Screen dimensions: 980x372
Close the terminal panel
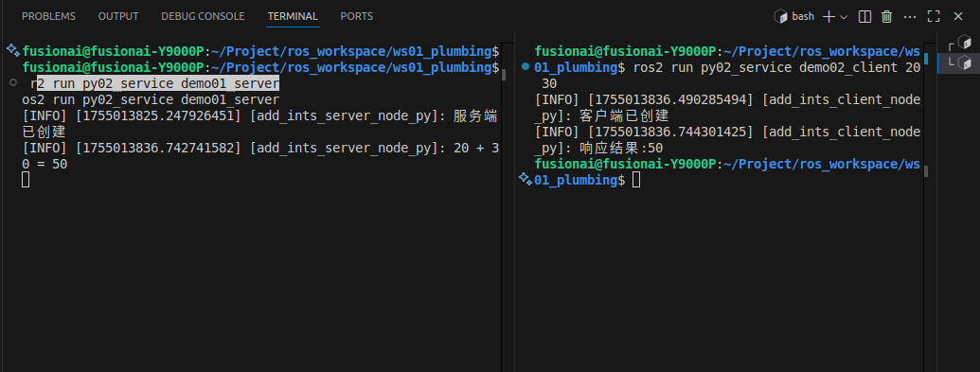(x=957, y=17)
